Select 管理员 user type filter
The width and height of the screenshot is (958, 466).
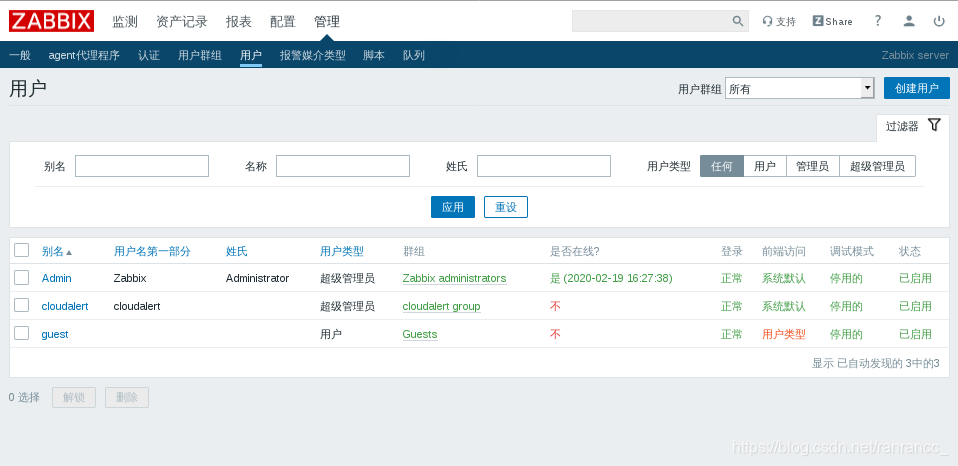click(813, 166)
